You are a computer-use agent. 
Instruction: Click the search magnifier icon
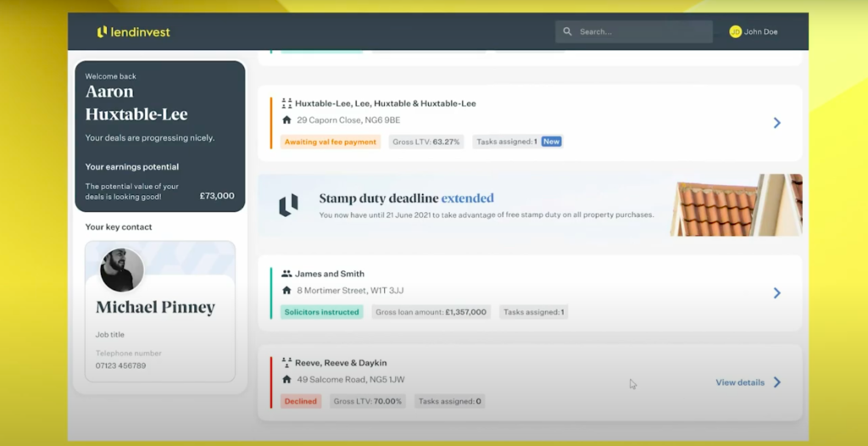[567, 31]
